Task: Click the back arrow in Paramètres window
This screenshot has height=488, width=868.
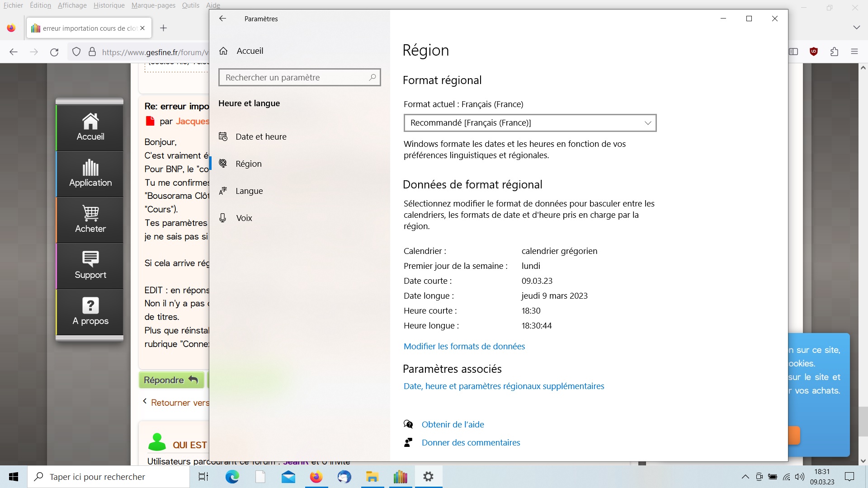Action: point(222,19)
